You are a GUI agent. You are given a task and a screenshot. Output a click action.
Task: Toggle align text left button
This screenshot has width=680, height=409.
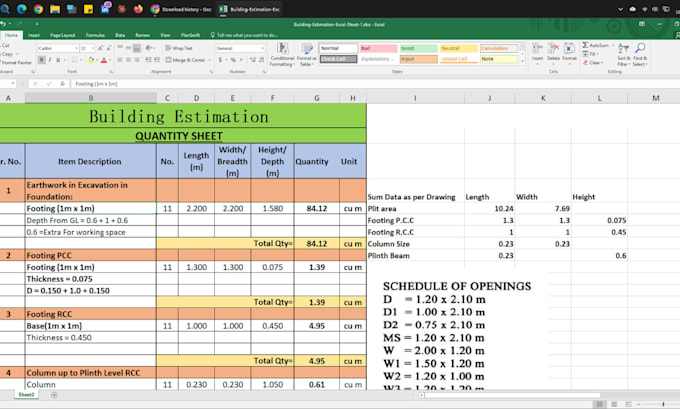[x=120, y=60]
